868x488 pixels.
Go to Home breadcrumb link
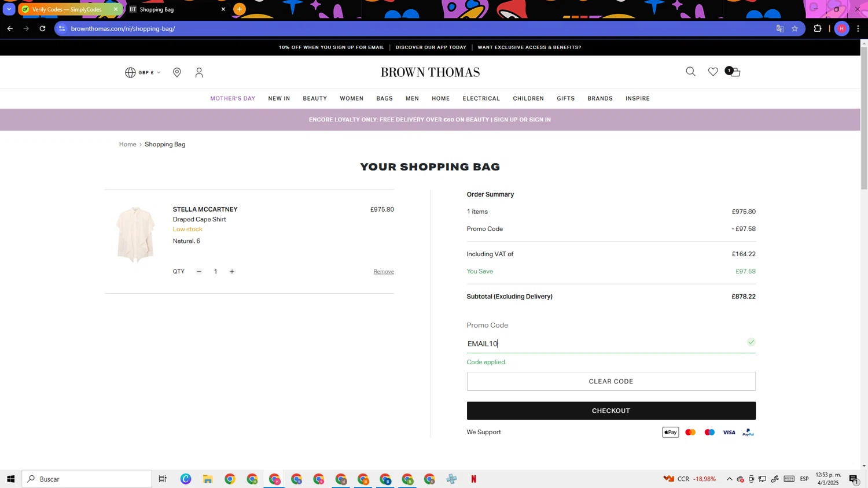click(127, 145)
